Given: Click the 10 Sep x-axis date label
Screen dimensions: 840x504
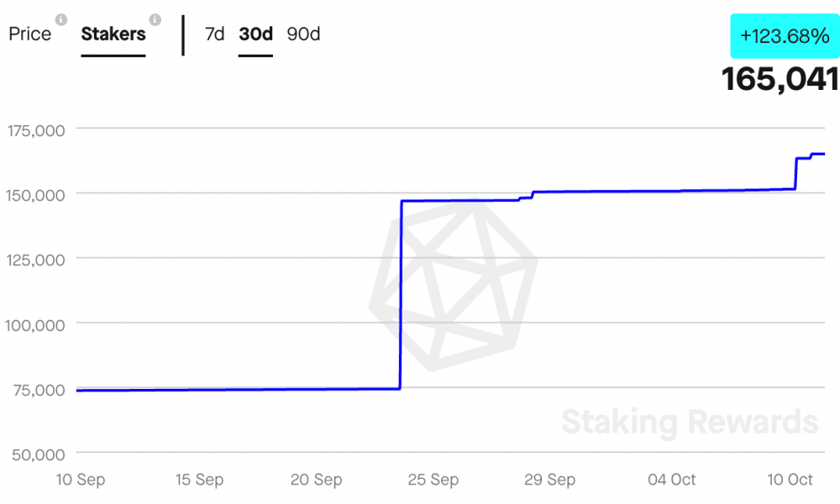Looking at the screenshot, I should coord(81,480).
